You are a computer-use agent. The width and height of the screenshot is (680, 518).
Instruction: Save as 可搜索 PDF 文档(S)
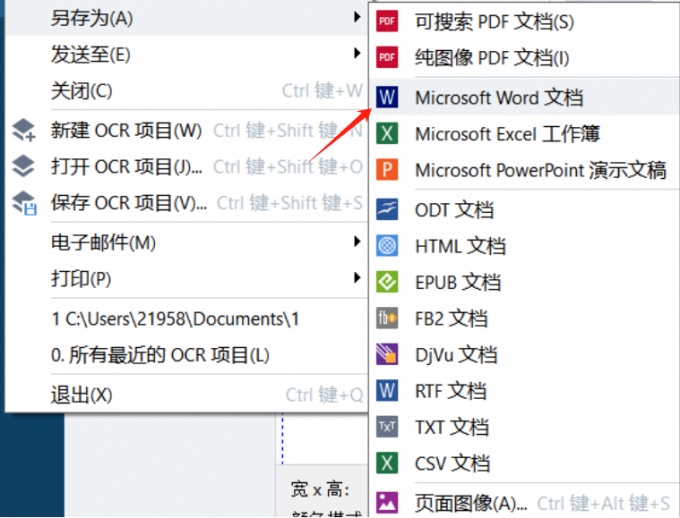524,21
